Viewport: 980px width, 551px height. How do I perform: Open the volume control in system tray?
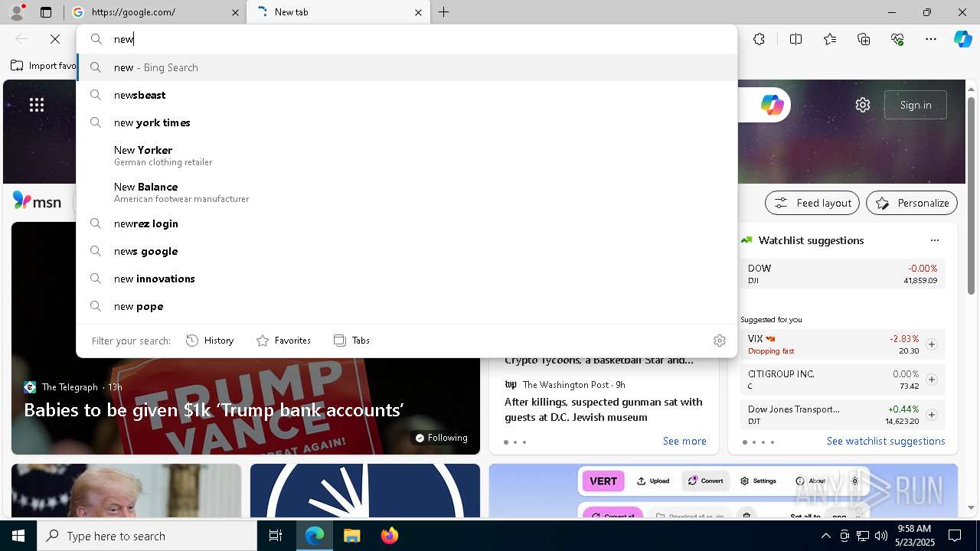pos(880,536)
